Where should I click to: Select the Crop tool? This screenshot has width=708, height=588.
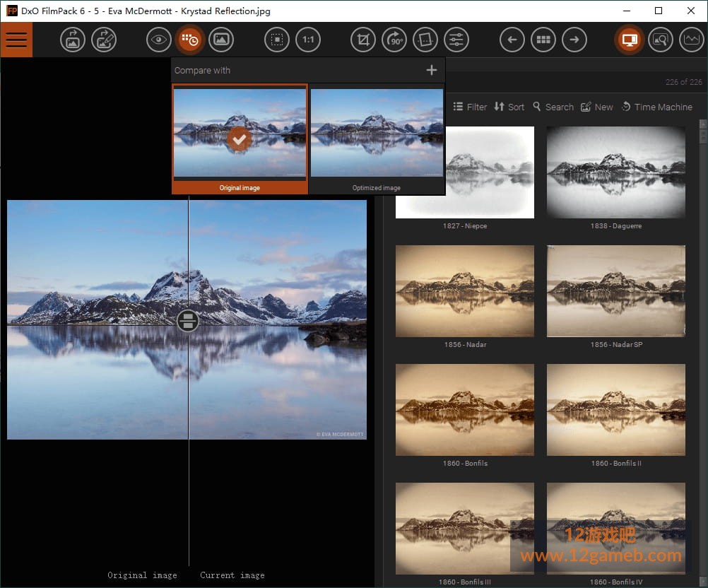coord(363,40)
